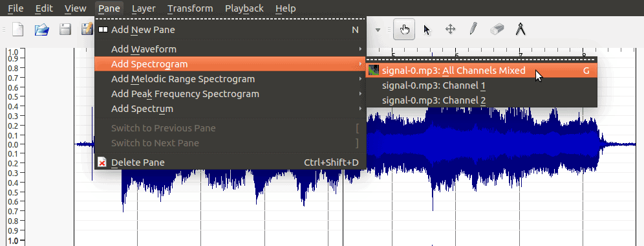Click the New Session document icon
Viewport: 644px width, 246px height.
pos(17,30)
